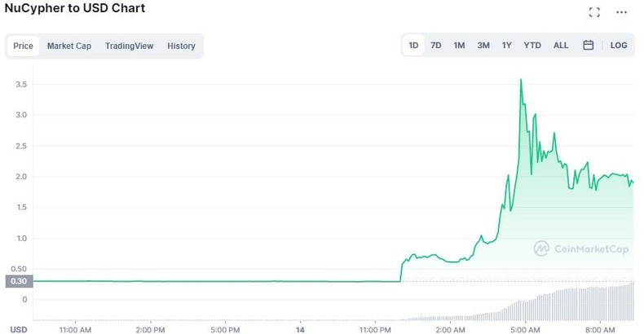Switch to the Price tab
The height and width of the screenshot is (334, 644).
(x=24, y=46)
